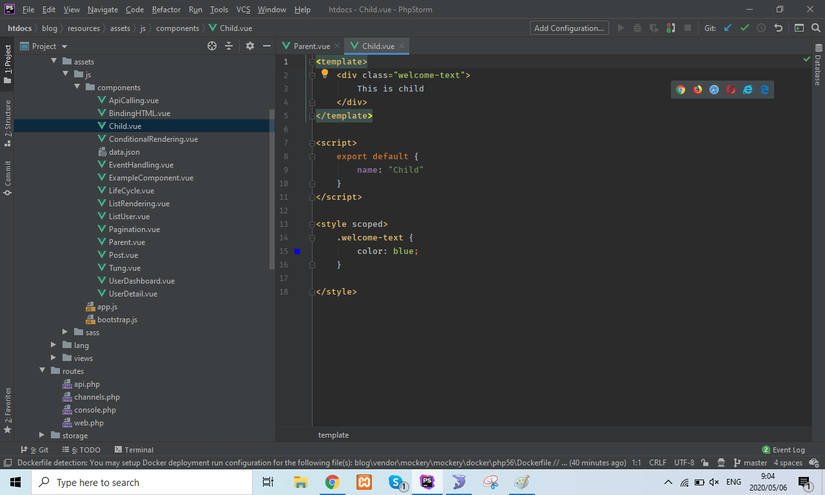The image size is (825, 495).
Task: Click the inspection status checkmark in editor
Action: click(807, 59)
